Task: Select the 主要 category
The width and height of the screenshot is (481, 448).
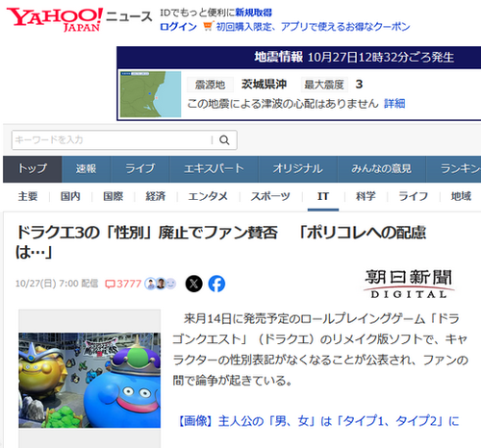Action: point(28,196)
